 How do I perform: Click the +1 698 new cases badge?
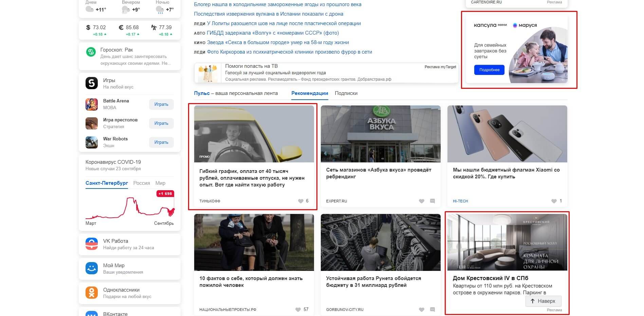pyautogui.click(x=165, y=194)
